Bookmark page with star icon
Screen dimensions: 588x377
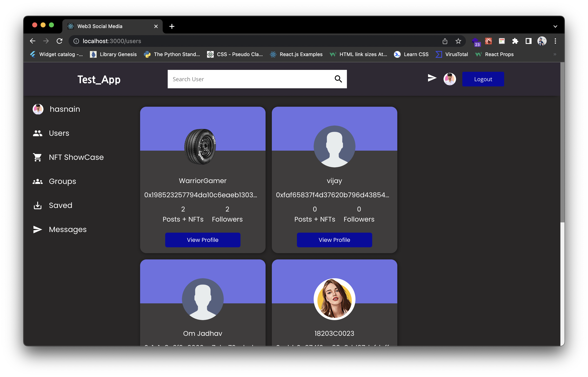[x=458, y=41]
